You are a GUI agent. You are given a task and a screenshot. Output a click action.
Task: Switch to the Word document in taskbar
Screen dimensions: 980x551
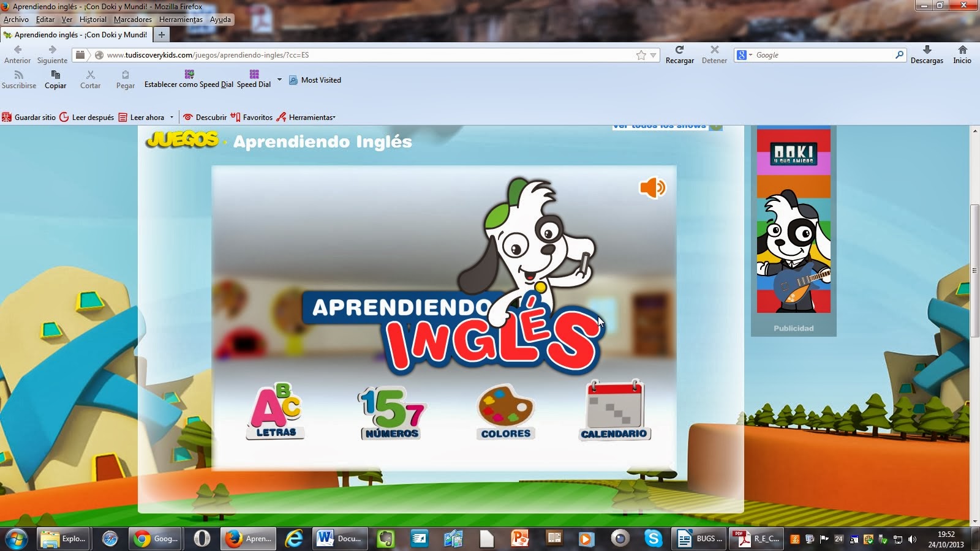click(x=340, y=539)
